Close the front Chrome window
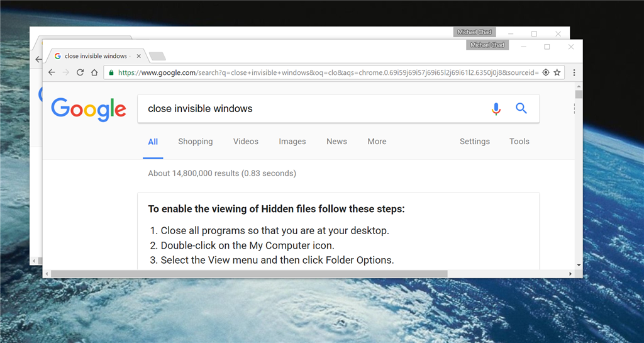 click(570, 47)
